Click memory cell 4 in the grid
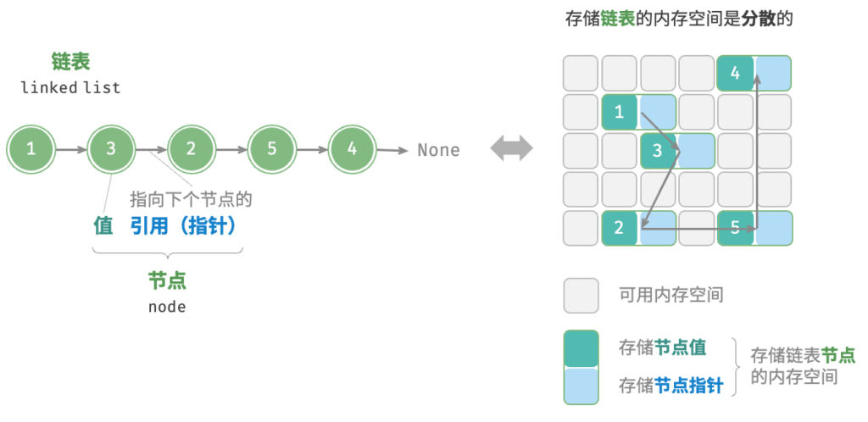The width and height of the screenshot is (868, 422). [x=735, y=73]
